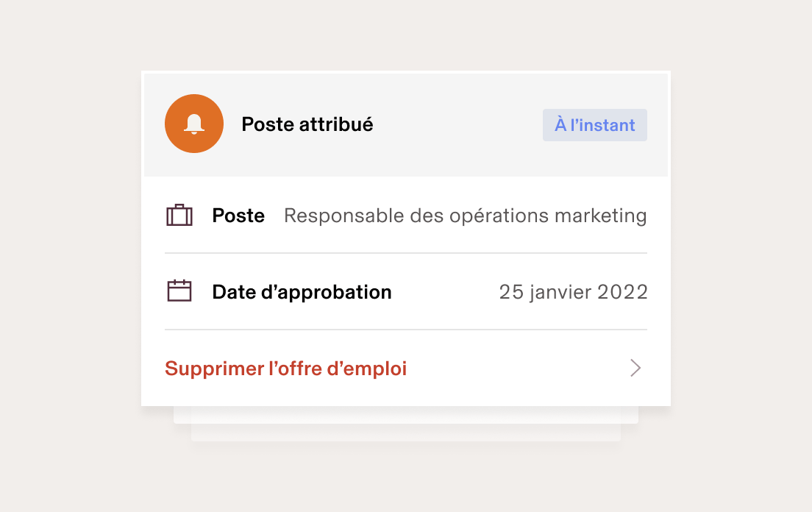The height and width of the screenshot is (512, 812).
Task: Select the date 25 janvier 2022
Action: tap(573, 291)
